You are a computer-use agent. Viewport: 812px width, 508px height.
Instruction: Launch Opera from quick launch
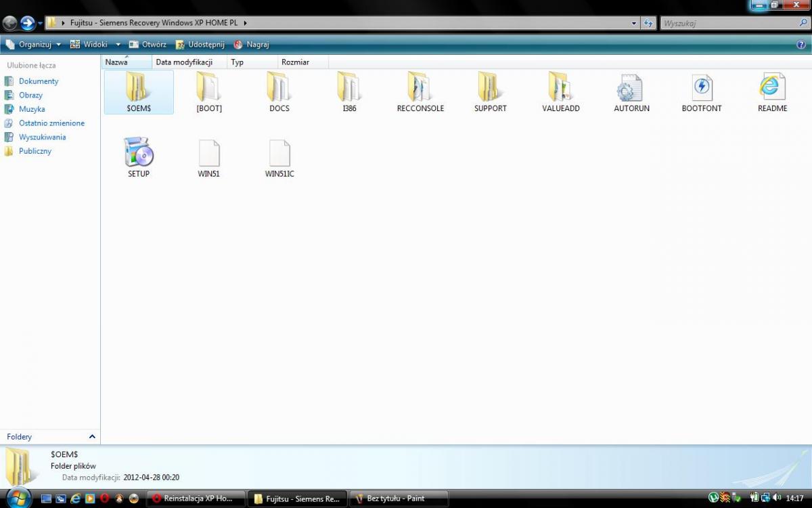click(105, 499)
